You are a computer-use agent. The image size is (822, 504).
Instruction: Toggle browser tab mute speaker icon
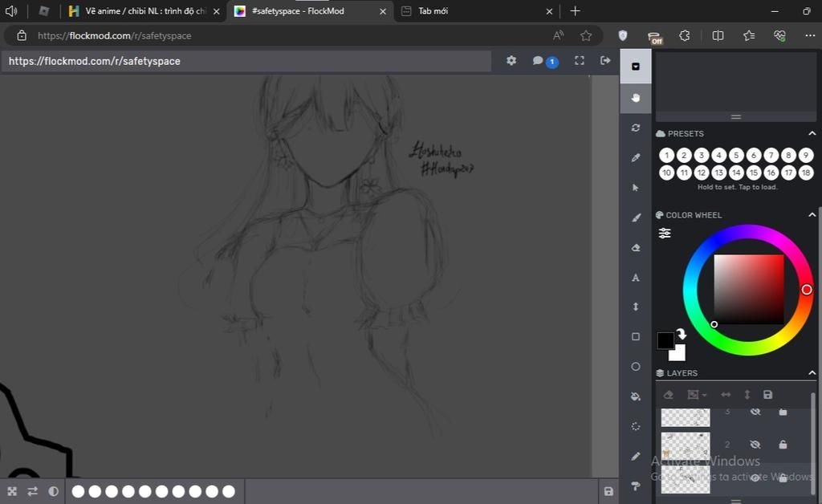click(x=11, y=11)
